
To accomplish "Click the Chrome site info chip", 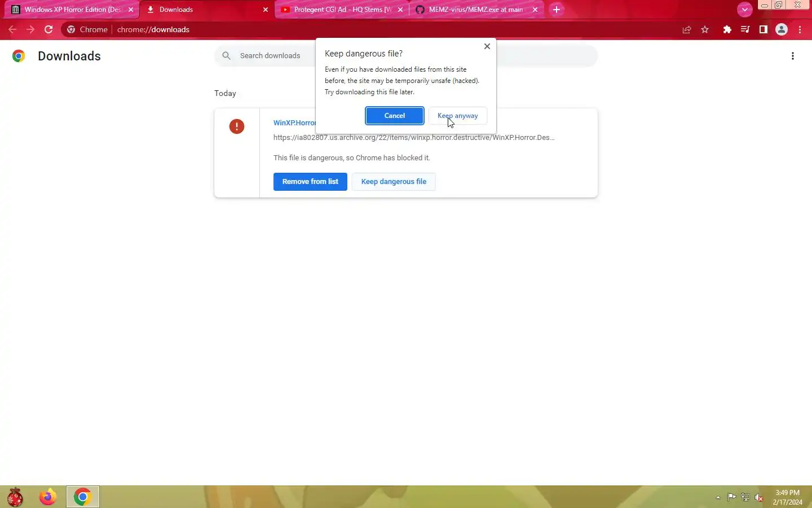I will tap(87, 29).
